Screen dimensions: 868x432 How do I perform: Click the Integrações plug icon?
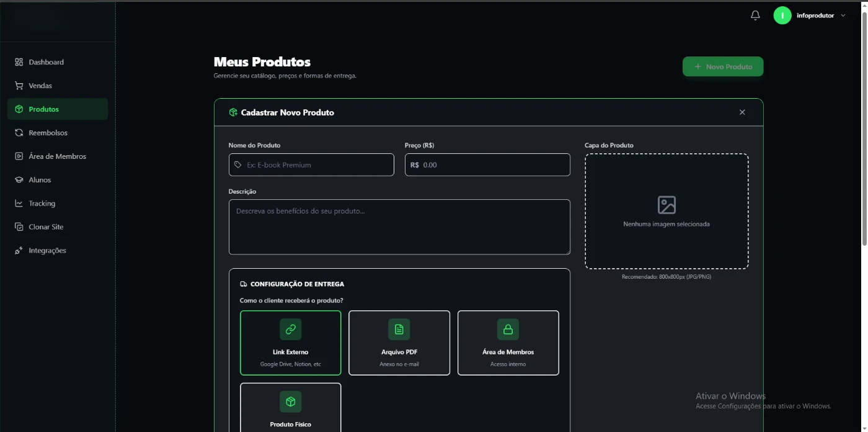(19, 251)
